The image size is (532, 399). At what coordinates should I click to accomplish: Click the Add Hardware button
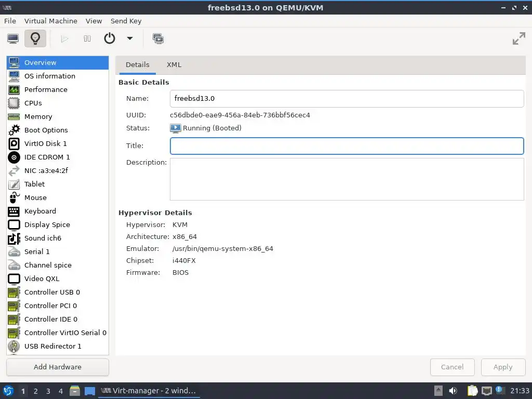point(58,367)
